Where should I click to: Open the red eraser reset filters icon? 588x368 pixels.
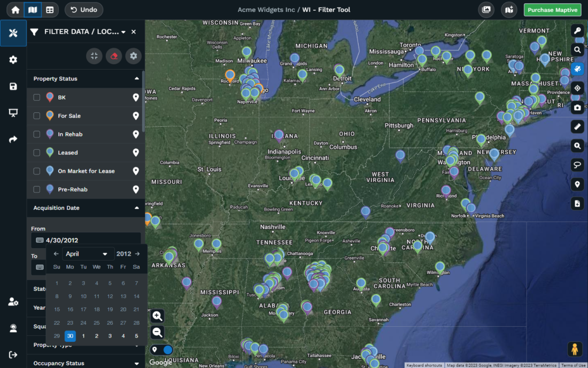113,56
